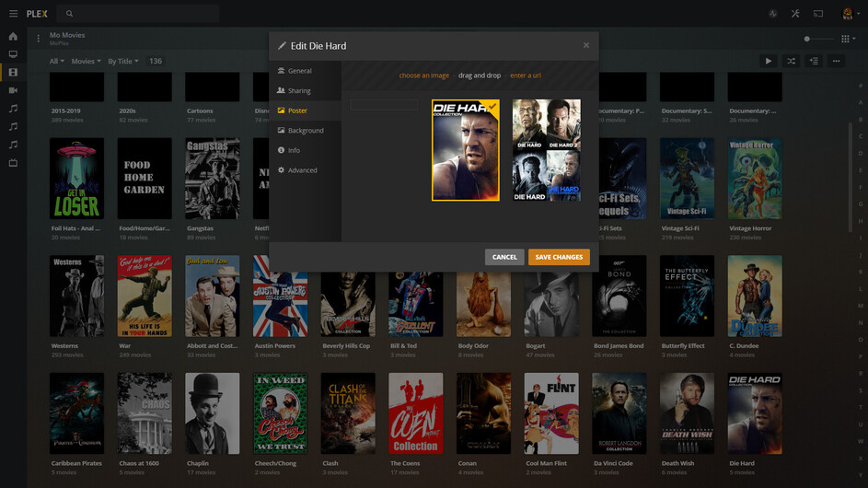Select the Background tab in edit dialog
868x488 pixels.
coord(305,131)
